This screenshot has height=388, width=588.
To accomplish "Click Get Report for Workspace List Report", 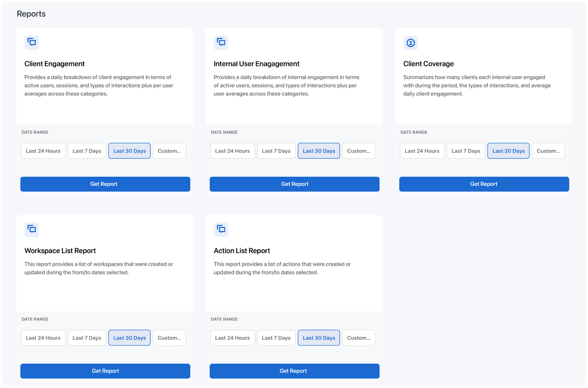I will click(105, 371).
